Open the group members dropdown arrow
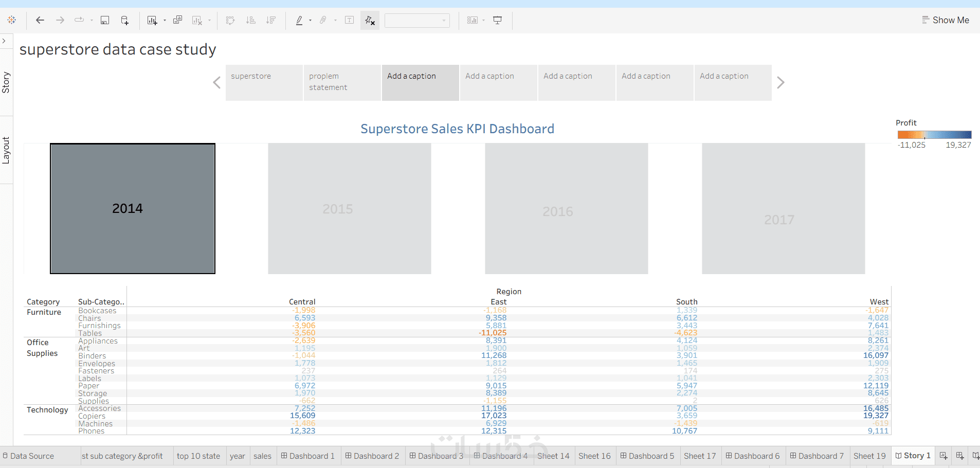The image size is (980, 468). pyautogui.click(x=335, y=21)
